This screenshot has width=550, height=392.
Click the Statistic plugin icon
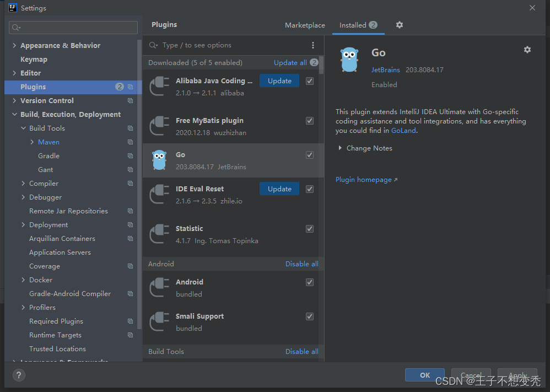click(159, 234)
